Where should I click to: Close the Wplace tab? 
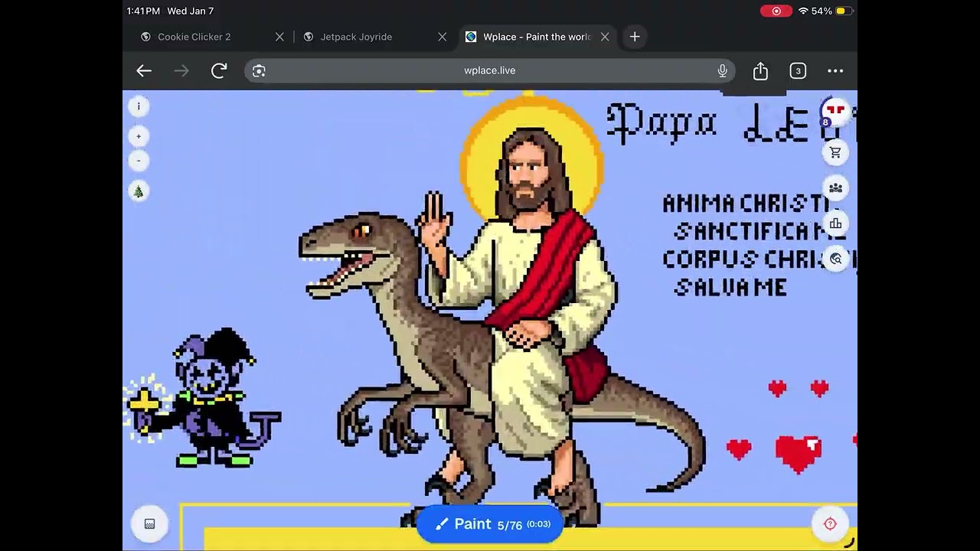click(x=605, y=37)
